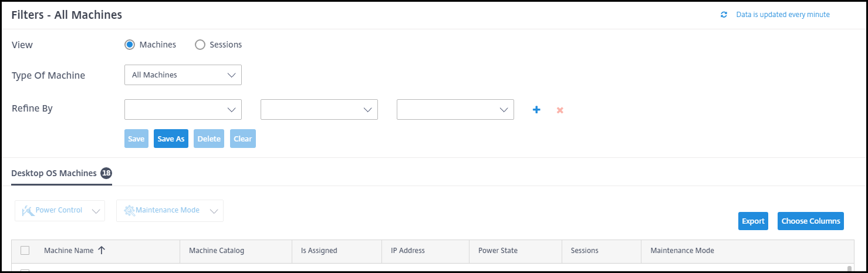Open the Type Of Machine dropdown
Image resolution: width=868 pixels, height=273 pixels.
pos(183,75)
